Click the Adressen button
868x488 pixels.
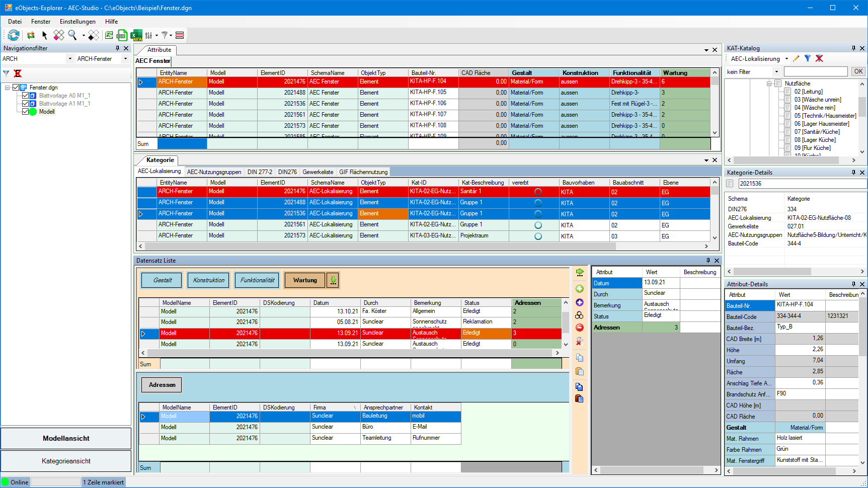(162, 385)
